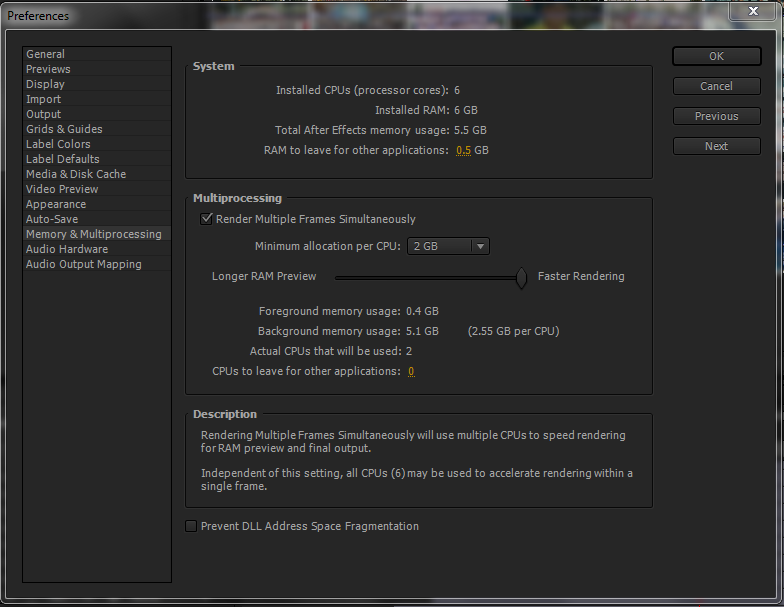The height and width of the screenshot is (607, 784).
Task: Click Foreground memory usage 0.4 GB value
Action: pos(422,311)
